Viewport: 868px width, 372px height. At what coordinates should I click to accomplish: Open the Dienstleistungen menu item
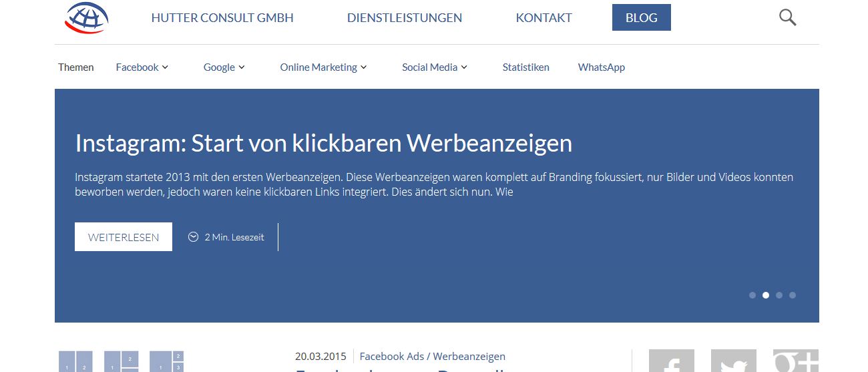click(405, 18)
